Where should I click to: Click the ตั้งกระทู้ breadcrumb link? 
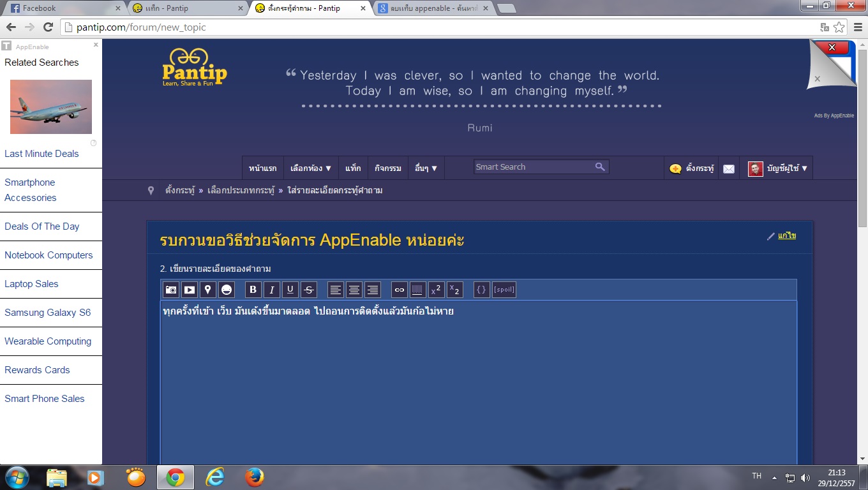(179, 190)
